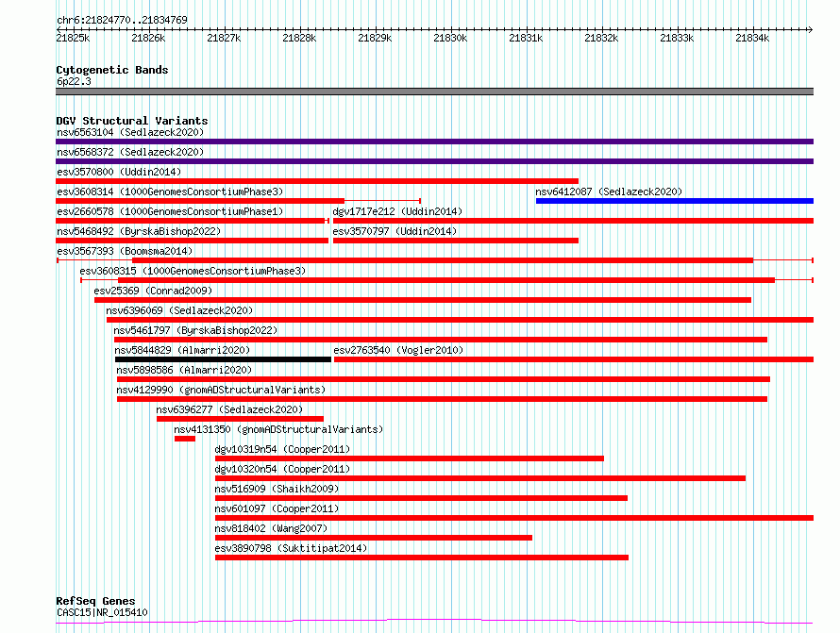Open esv25369 (Conrad2009) variant label

coord(153,291)
